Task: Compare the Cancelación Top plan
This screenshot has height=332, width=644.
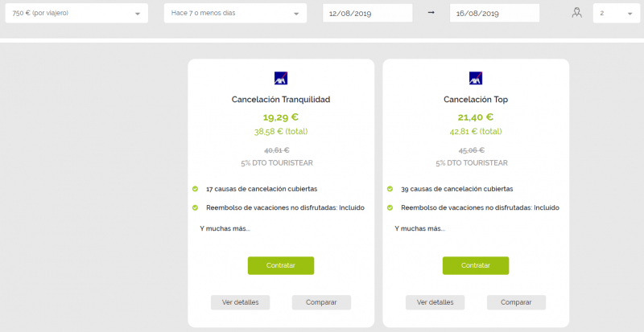Action: [516, 302]
